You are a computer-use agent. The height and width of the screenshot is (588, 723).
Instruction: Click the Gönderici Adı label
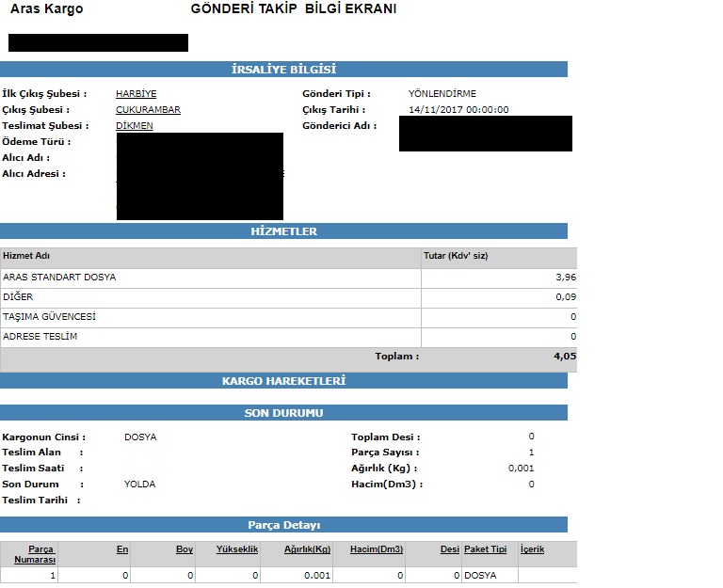point(339,125)
